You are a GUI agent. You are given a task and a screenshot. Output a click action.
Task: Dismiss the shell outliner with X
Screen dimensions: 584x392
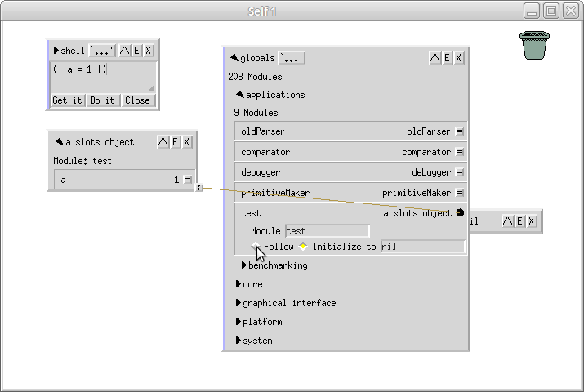148,51
